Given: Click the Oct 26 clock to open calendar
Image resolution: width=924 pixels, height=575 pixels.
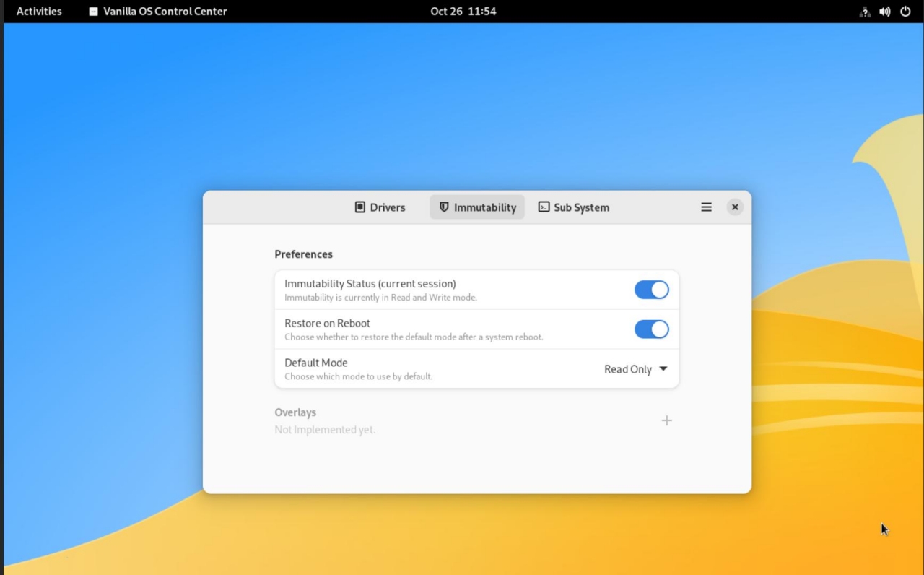Looking at the screenshot, I should (x=463, y=11).
